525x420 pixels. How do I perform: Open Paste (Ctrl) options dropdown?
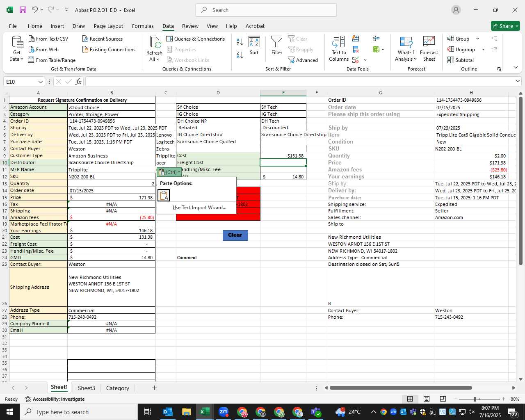169,172
